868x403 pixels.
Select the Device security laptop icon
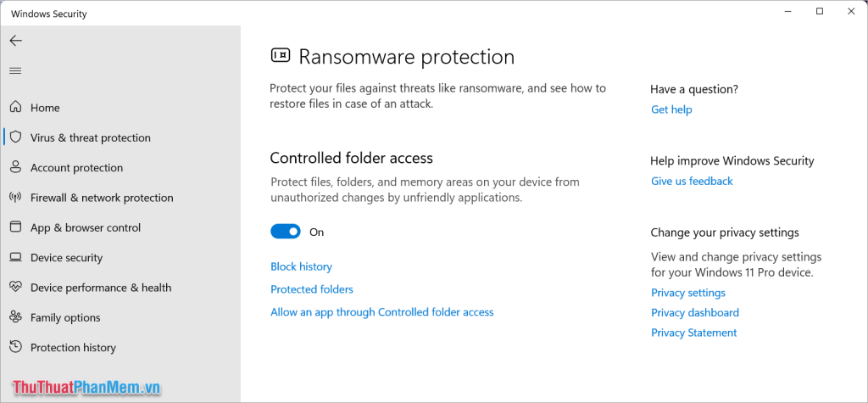[16, 257]
